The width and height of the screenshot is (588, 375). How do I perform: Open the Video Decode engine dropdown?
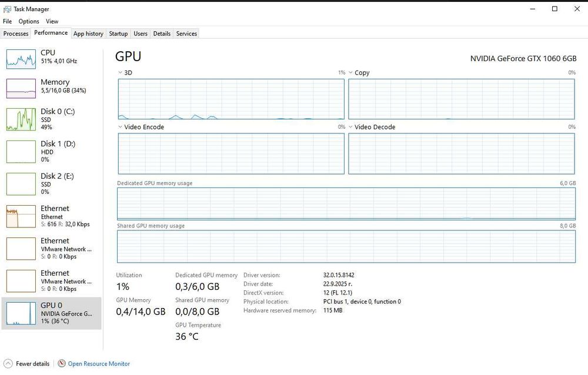point(350,127)
